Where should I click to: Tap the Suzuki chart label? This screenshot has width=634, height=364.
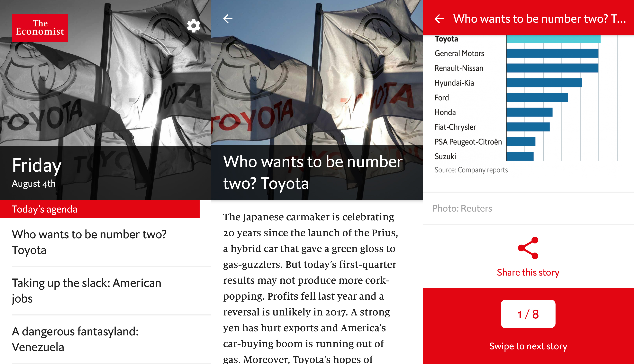point(445,157)
